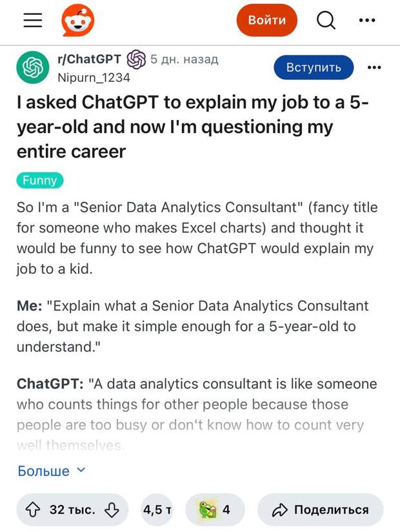This screenshot has height=532, width=400.
Task: Open the Nipurn_1234 user profile
Action: [x=94, y=77]
